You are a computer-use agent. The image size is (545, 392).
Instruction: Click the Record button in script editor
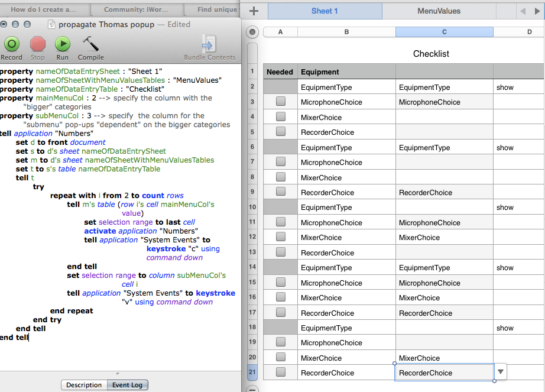tap(11, 44)
